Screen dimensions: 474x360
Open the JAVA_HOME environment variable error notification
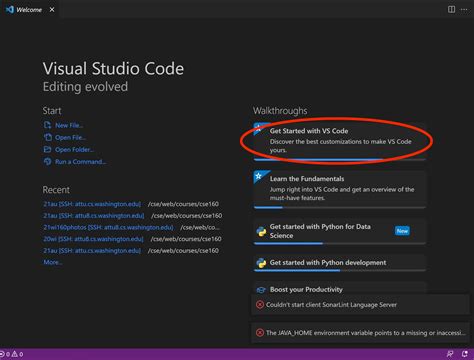coord(360,333)
